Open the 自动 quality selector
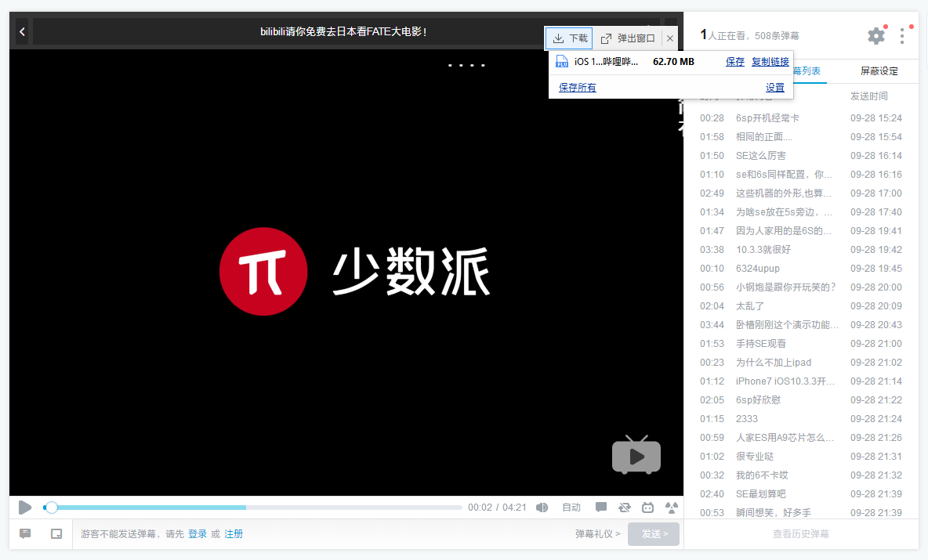This screenshot has height=560, width=928. [571, 508]
